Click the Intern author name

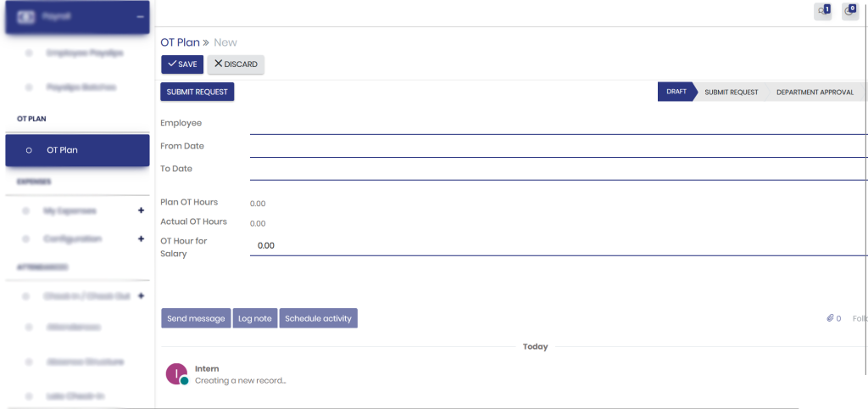click(207, 368)
